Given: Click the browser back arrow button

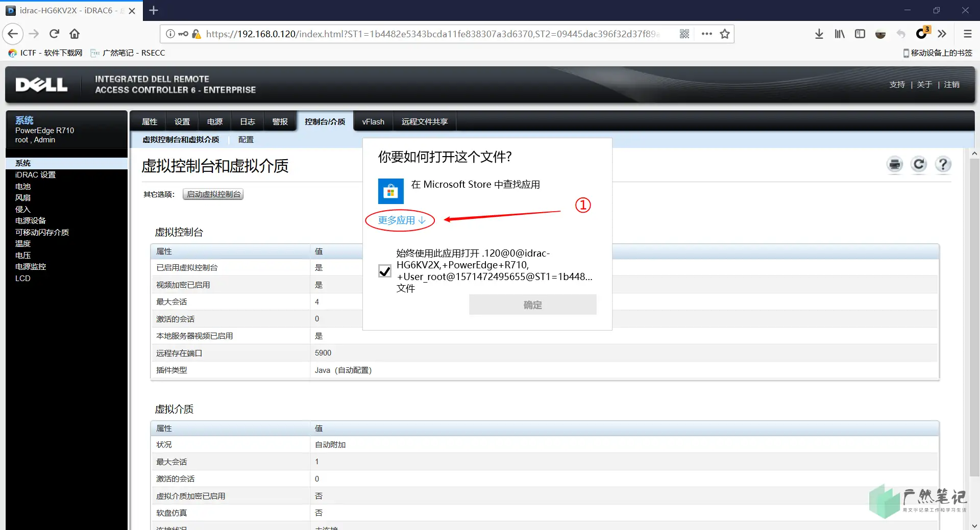Looking at the screenshot, I should (13, 34).
